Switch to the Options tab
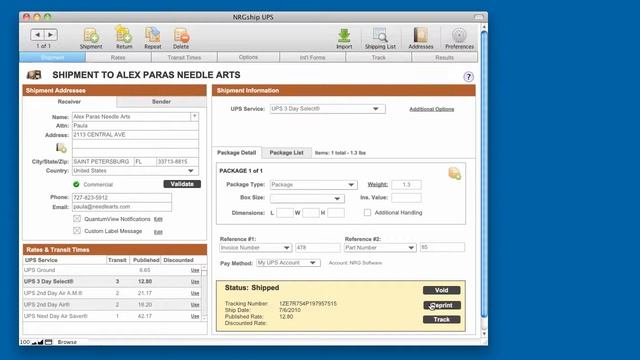The height and width of the screenshot is (360, 640). click(x=248, y=58)
